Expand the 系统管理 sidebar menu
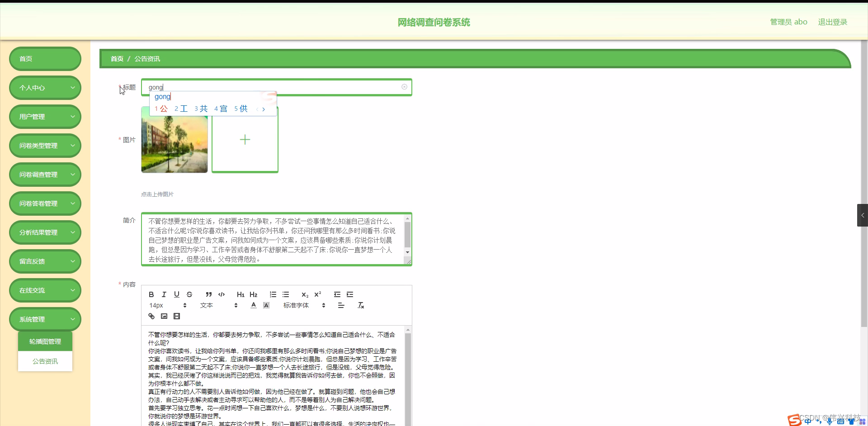Screen dimensions: 868x426 point(45,319)
